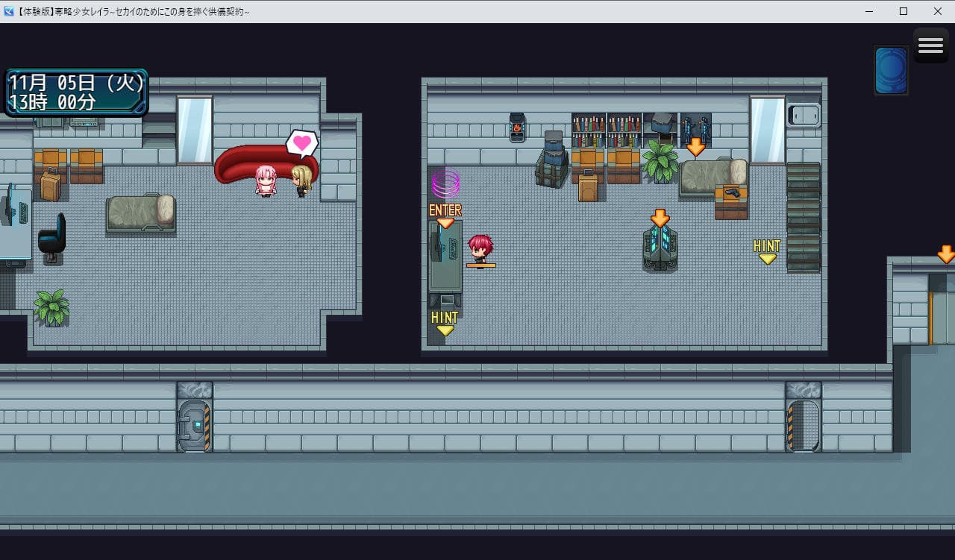Click the bed in the left room
Viewport: 955px width, 560px height.
point(141,213)
